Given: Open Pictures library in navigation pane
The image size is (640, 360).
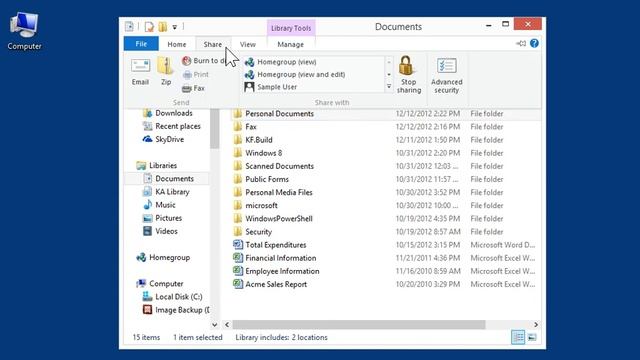Looking at the screenshot, I should [x=162, y=218].
